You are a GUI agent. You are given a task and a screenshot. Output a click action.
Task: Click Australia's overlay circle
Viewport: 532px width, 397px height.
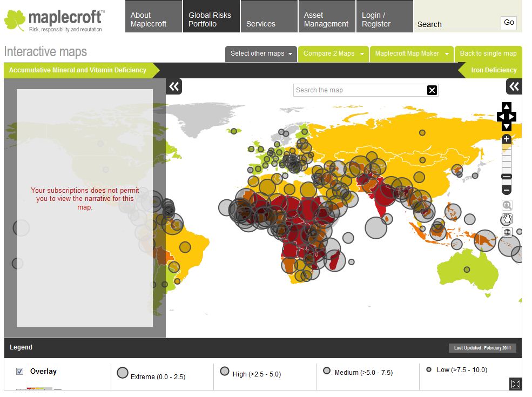tap(467, 270)
